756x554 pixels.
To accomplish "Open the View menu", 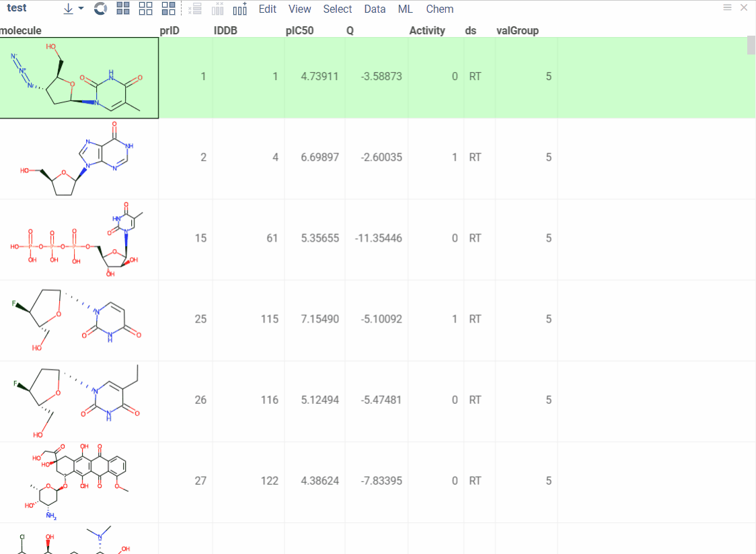I will [x=299, y=9].
